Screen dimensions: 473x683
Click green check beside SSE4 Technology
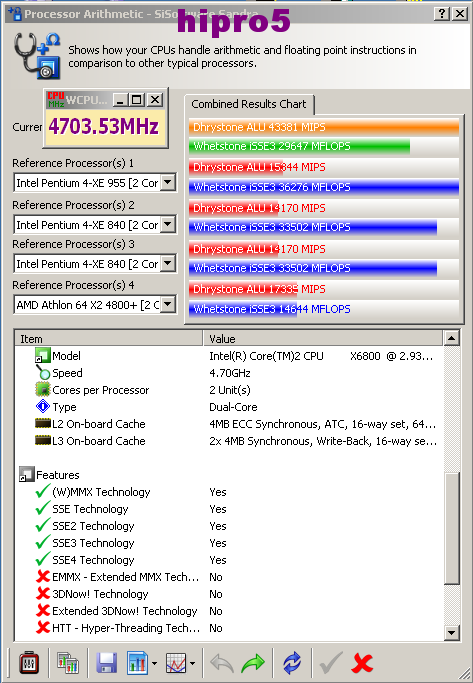43,559
